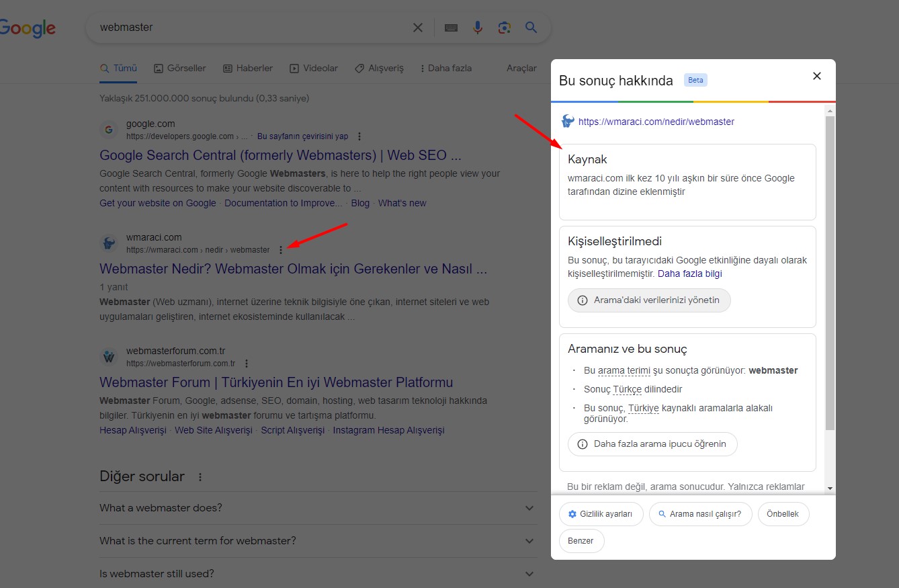
Task: Click the google.com result favicon
Action: 109,130
